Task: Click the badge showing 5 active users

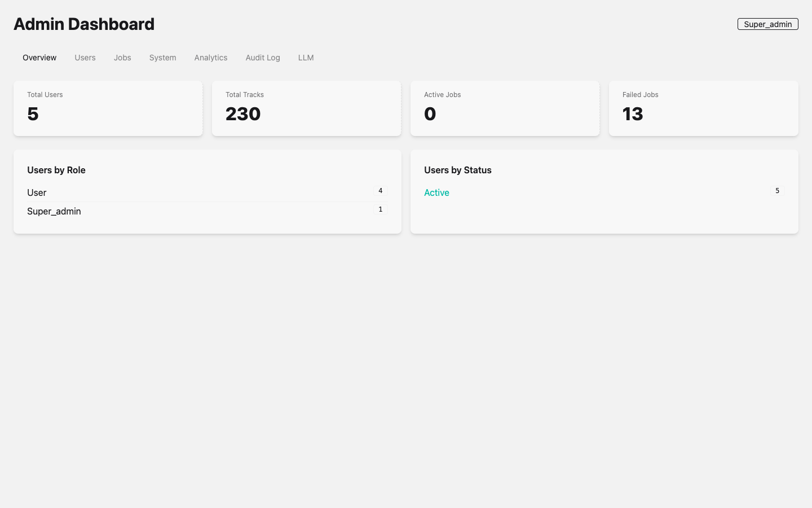Action: click(777, 191)
